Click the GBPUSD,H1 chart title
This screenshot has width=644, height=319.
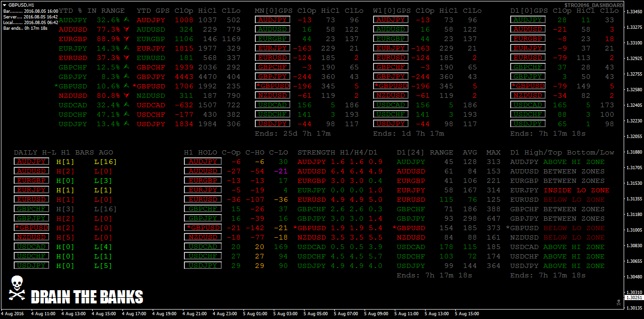tap(22, 4)
